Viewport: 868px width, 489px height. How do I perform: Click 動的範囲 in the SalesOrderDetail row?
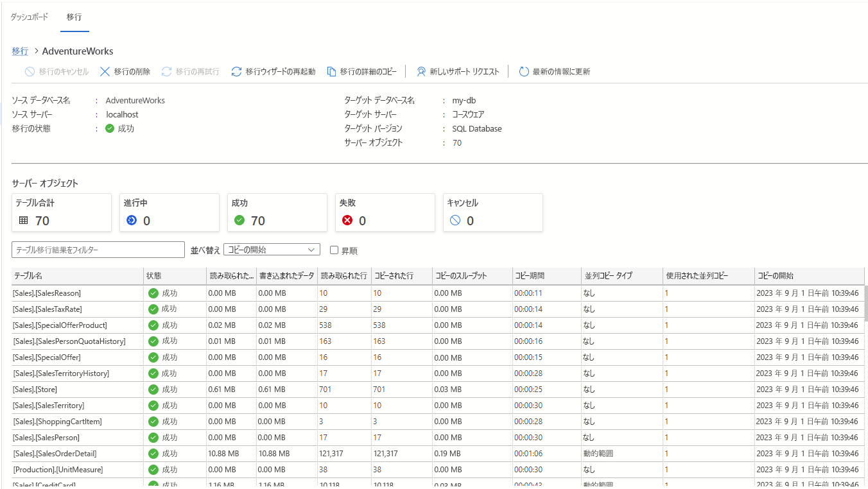click(598, 454)
